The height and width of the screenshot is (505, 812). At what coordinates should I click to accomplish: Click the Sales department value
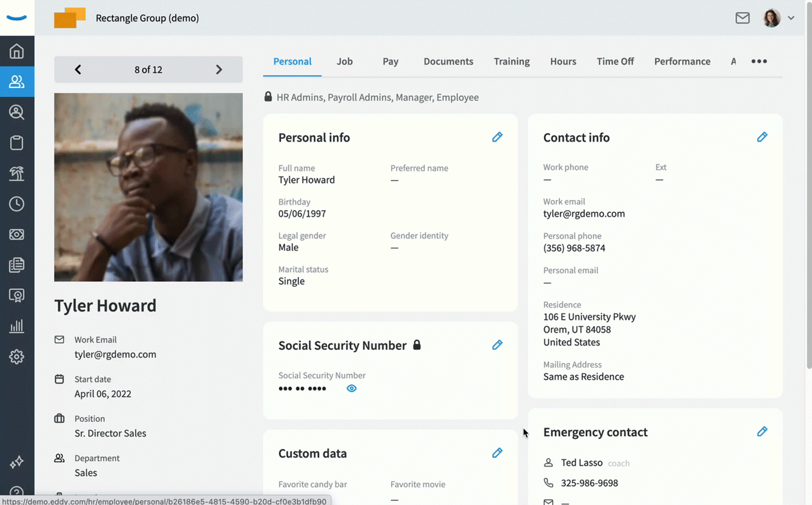tap(85, 473)
